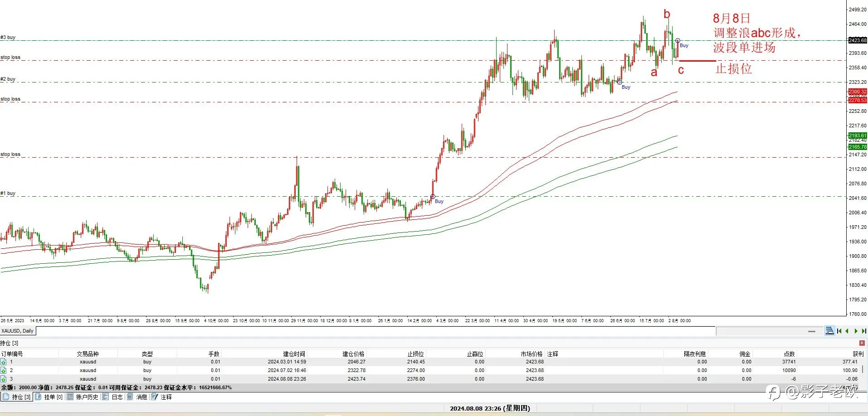Open the 账户历史 tab
Image resolution: width=868 pixels, height=416 pixels.
(x=83, y=397)
